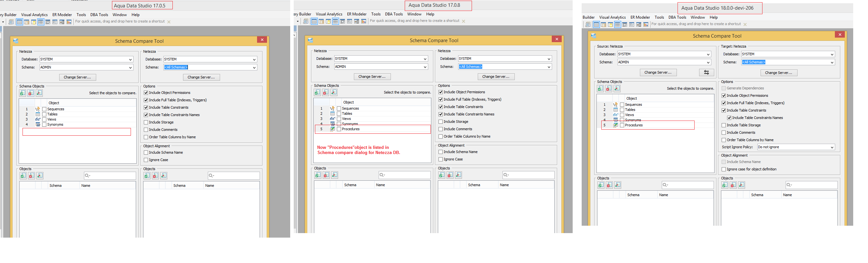Swap source and target servers in 18.0.0 window
This screenshot has width=868, height=263.
[706, 72]
